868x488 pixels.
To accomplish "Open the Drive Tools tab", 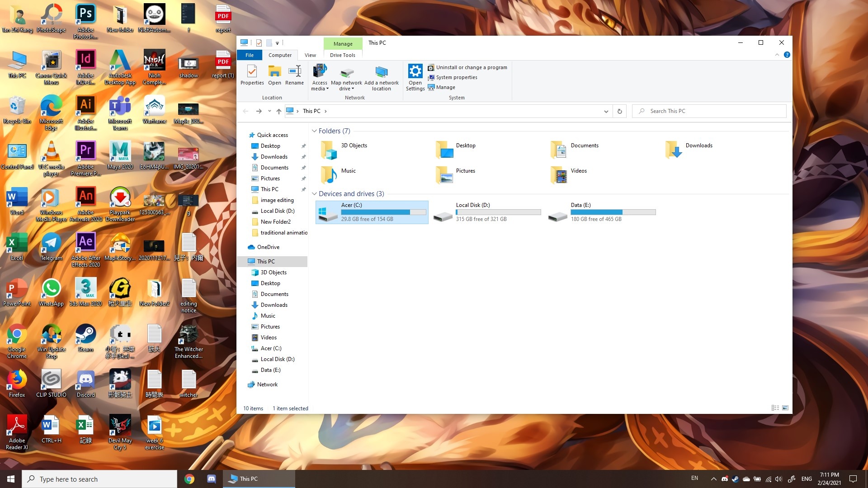I will coord(342,55).
